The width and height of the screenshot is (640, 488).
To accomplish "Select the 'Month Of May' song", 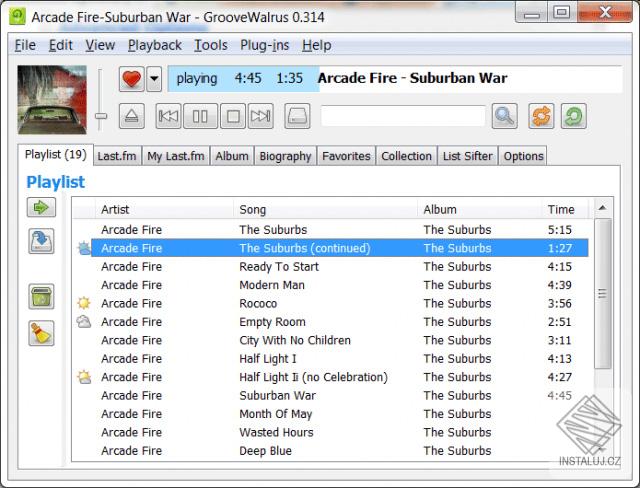I will click(331, 414).
